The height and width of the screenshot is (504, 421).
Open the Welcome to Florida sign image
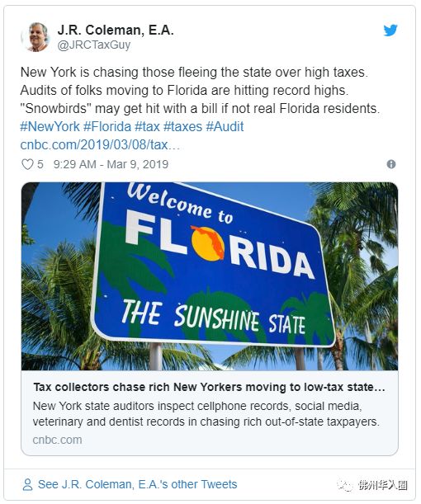[210, 276]
